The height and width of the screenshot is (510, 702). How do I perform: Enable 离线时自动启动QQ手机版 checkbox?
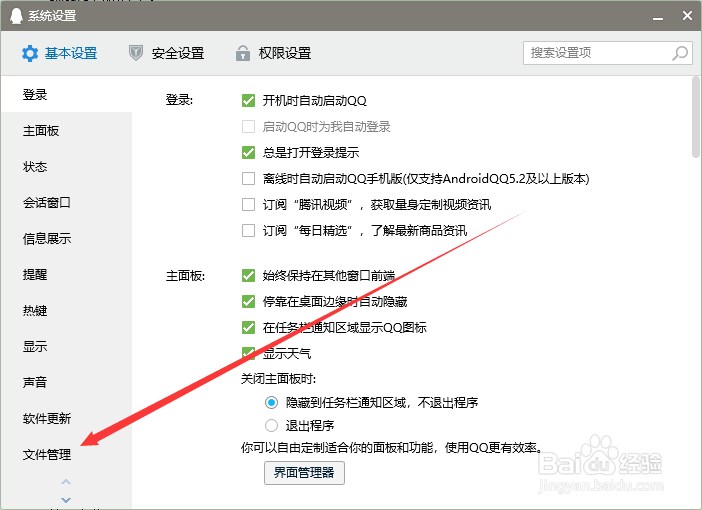248,178
